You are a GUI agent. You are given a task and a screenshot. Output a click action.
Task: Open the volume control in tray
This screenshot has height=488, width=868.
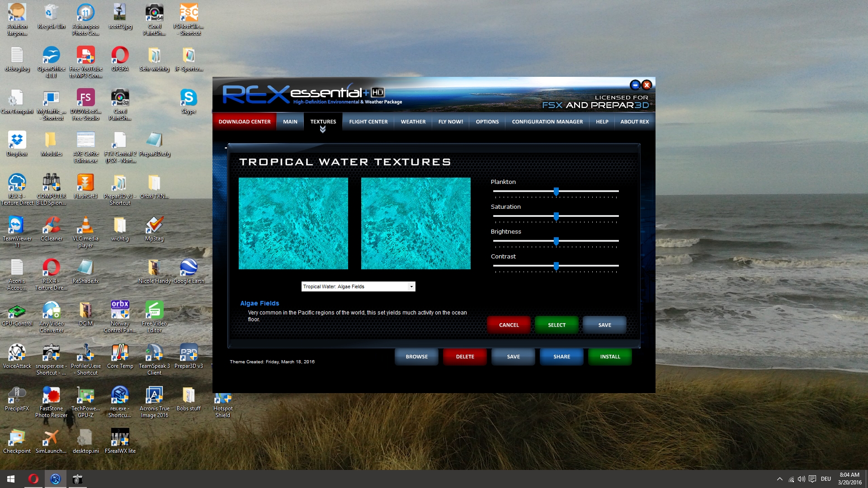point(801,479)
